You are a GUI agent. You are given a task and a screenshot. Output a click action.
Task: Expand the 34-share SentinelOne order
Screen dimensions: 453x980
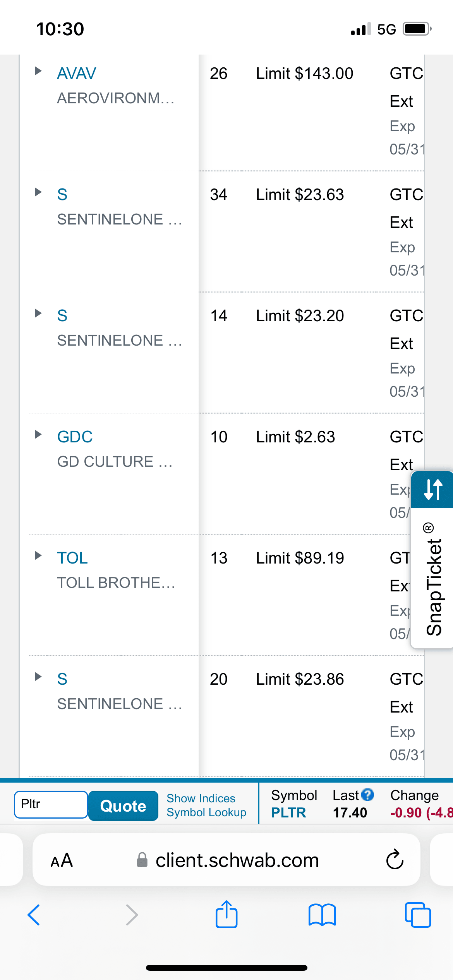(x=38, y=192)
